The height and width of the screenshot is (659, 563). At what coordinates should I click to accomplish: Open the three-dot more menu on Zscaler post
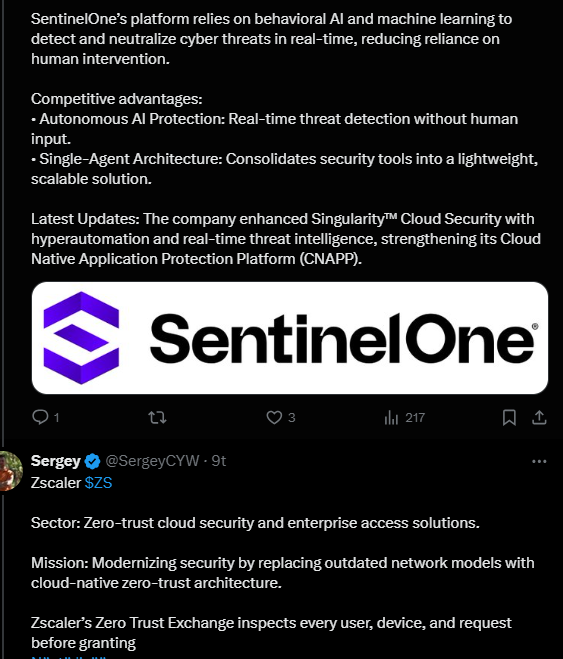pyautogui.click(x=539, y=461)
